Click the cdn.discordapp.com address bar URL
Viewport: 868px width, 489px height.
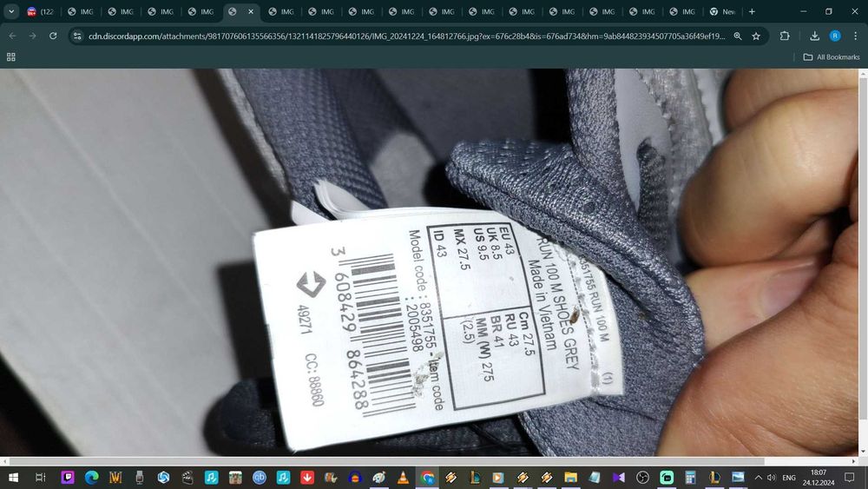tap(407, 36)
